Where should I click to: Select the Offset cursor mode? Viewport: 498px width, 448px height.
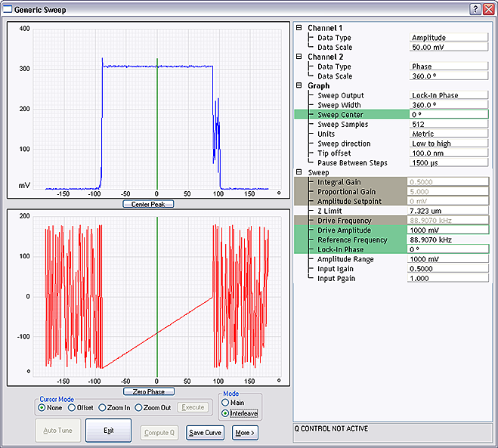point(72,407)
